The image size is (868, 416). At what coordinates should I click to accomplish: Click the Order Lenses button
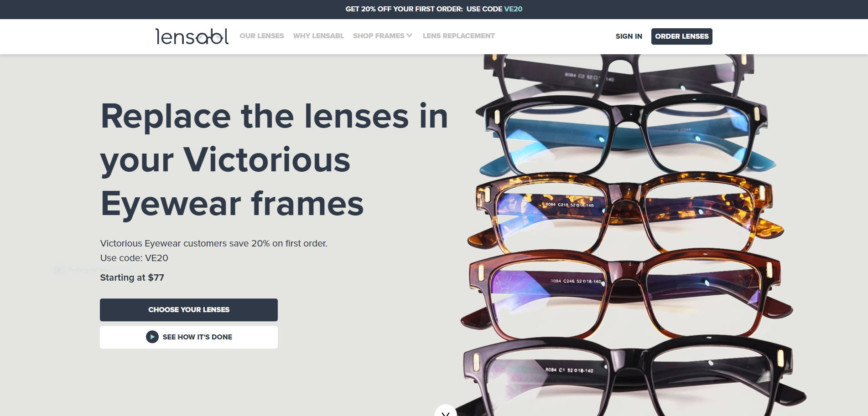(681, 36)
